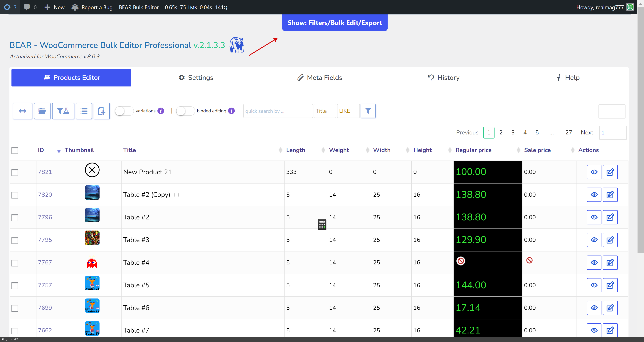
Task: Click the filter-flask tools icon
Action: (63, 111)
